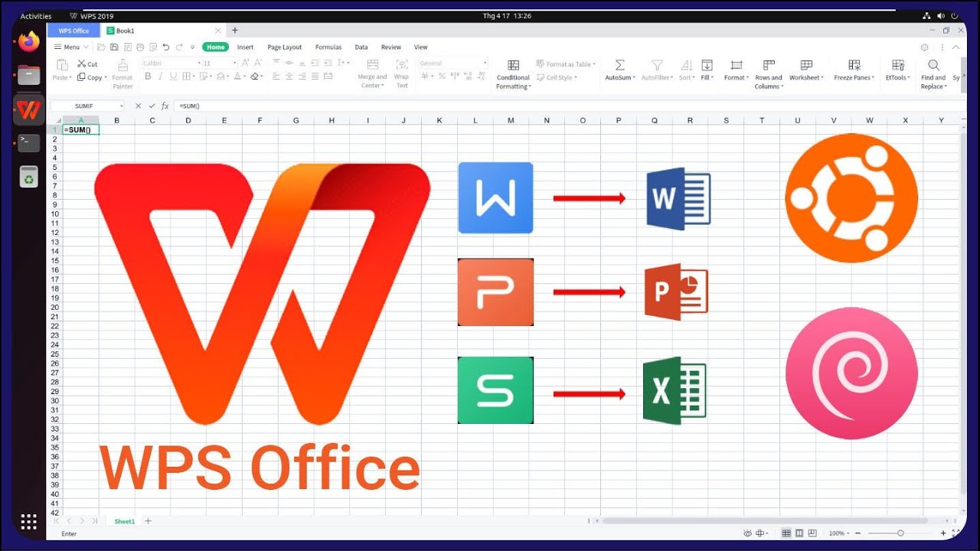The width and height of the screenshot is (980, 551).
Task: Toggle italic formatting
Action: point(160,75)
